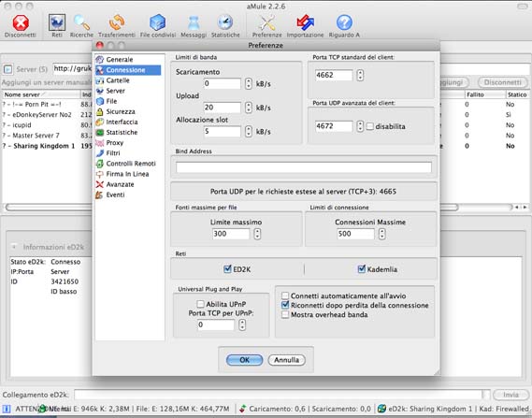The height and width of the screenshot is (418, 532).
Task: Click the Allocazione slot stepper
Action: (249, 131)
